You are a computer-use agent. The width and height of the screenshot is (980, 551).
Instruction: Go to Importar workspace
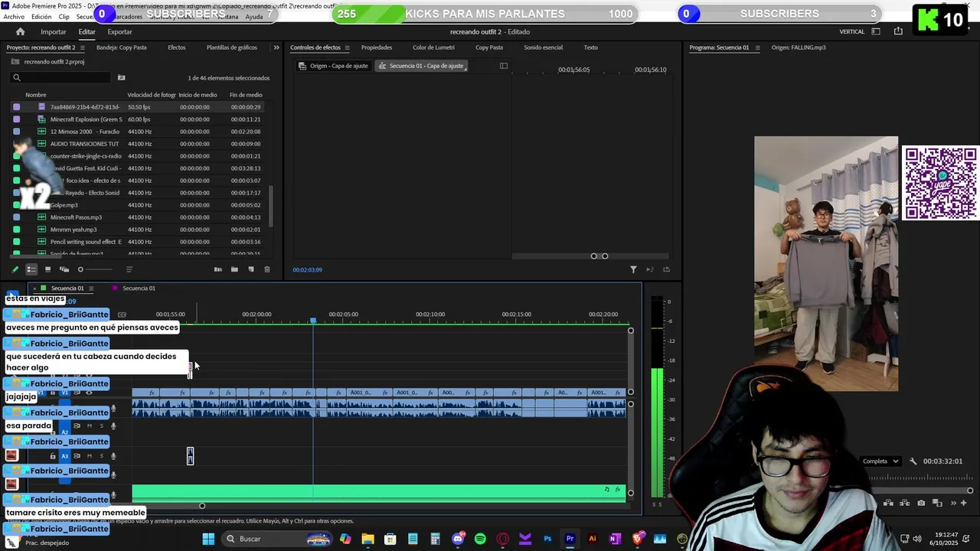pos(54,31)
